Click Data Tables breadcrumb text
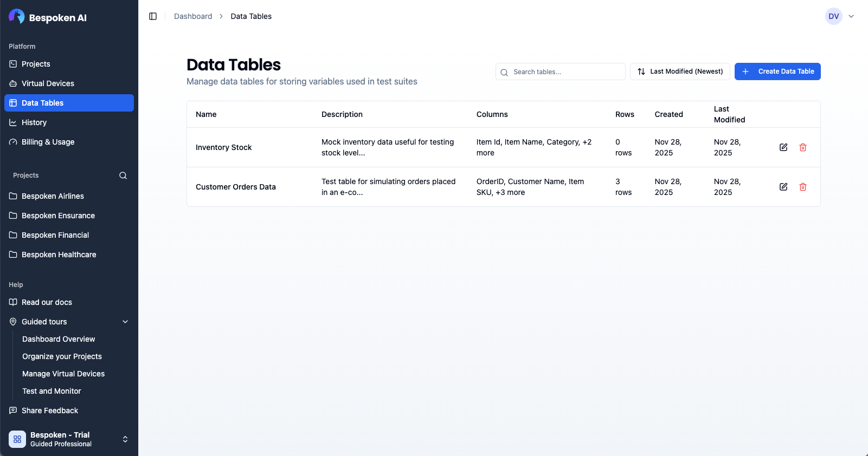The width and height of the screenshot is (868, 456). (x=251, y=16)
